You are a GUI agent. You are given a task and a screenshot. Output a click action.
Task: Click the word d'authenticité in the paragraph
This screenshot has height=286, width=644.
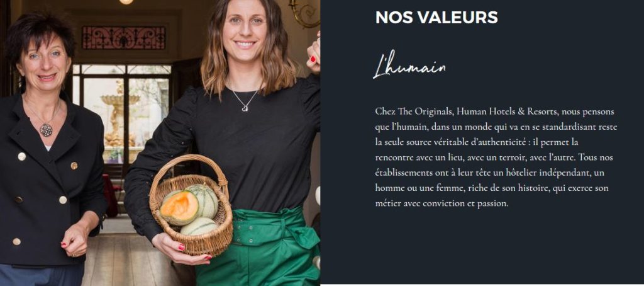498,142
